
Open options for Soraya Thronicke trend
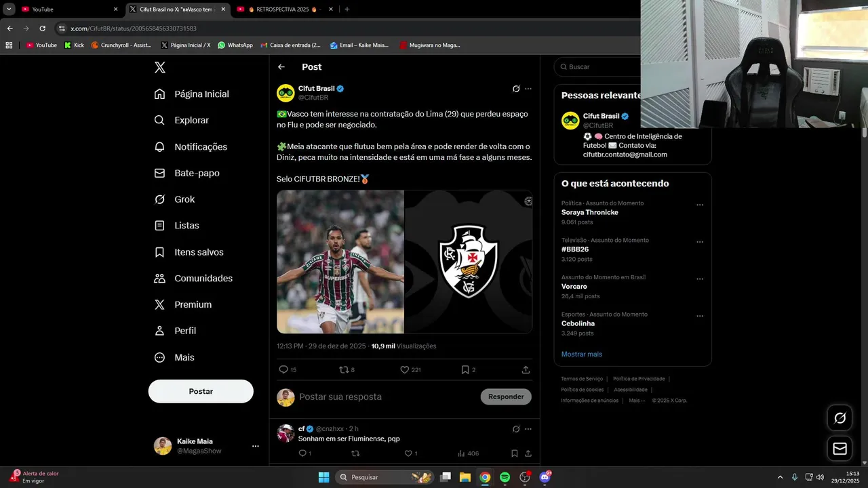click(x=700, y=205)
